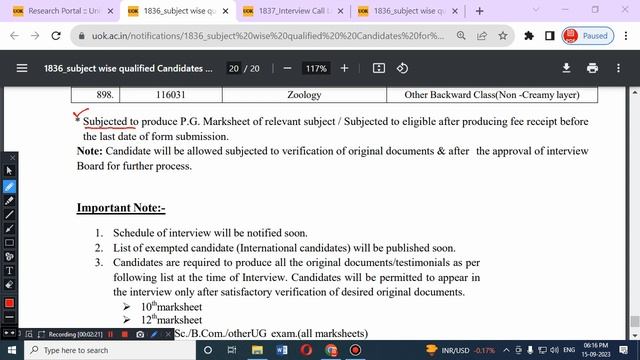Image resolution: width=640 pixels, height=360 pixels.
Task: Open Cortana circle on taskbar
Action: (208, 350)
